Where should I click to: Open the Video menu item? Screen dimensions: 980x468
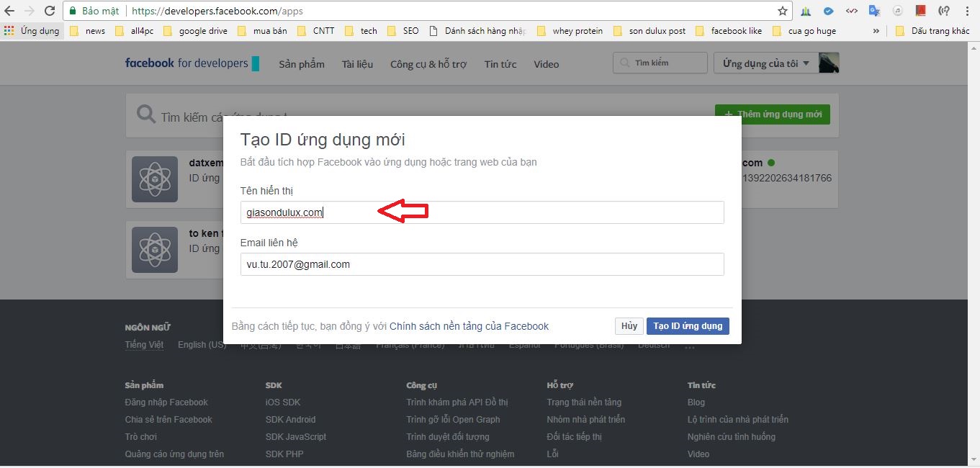[x=547, y=64]
